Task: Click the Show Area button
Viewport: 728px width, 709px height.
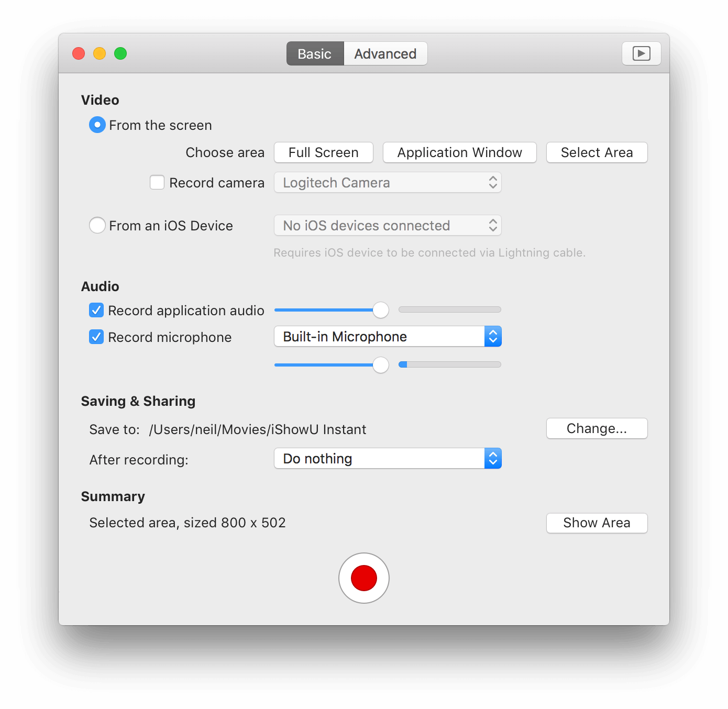Action: coord(597,523)
